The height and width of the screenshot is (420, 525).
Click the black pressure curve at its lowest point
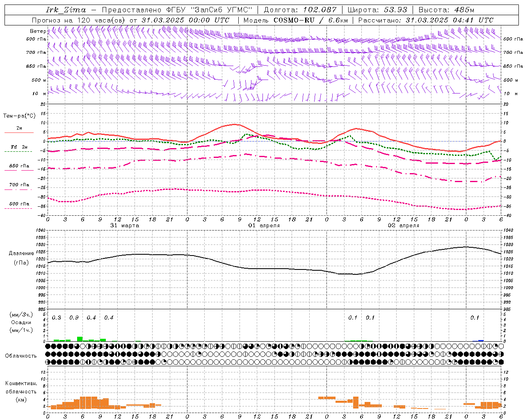[355, 274]
